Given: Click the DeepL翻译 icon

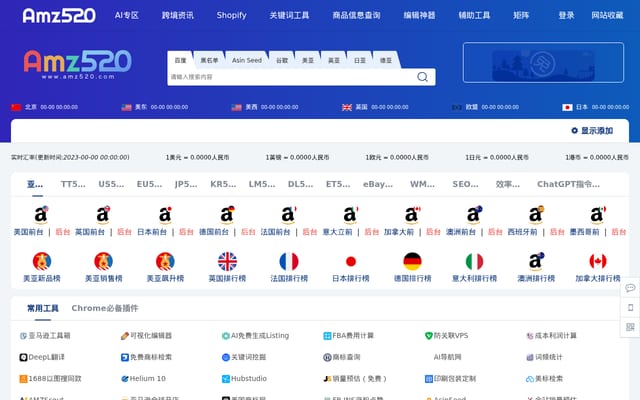Looking at the screenshot, I should tap(23, 357).
